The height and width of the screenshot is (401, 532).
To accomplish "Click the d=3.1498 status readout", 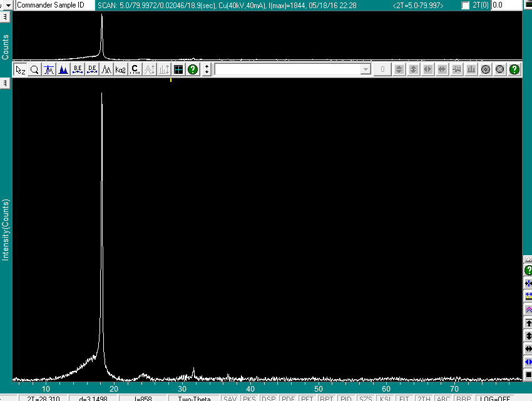I will pos(93,398).
